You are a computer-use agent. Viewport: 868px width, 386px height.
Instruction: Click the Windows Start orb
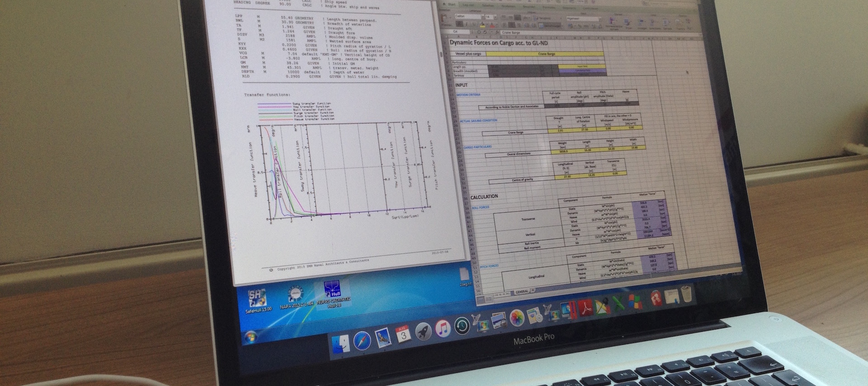pyautogui.click(x=250, y=337)
